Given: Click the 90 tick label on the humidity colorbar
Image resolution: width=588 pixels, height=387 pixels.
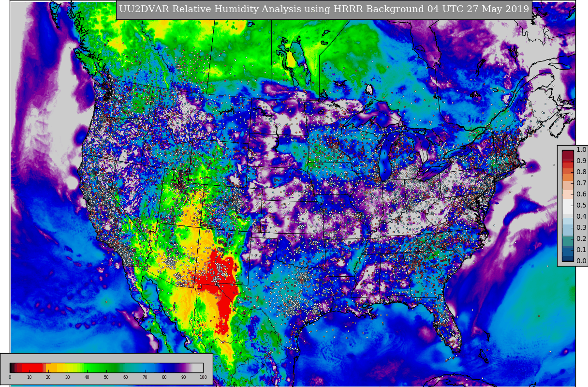Looking at the screenshot, I should (184, 377).
